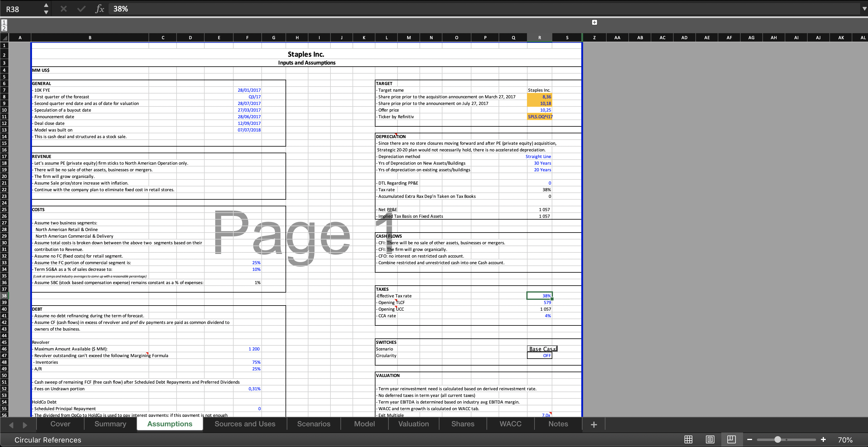The width and height of the screenshot is (868, 447).
Task: Select the 20 Years depreciation cell
Action: [x=539, y=170]
